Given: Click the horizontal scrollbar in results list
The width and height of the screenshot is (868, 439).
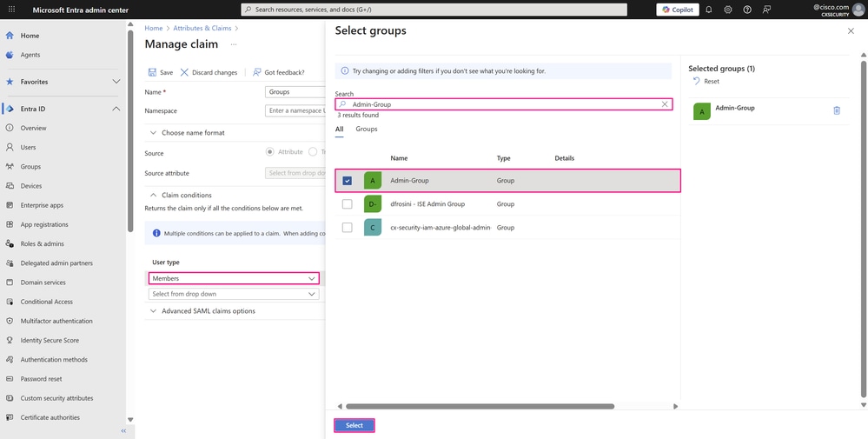Looking at the screenshot, I should pos(480,406).
